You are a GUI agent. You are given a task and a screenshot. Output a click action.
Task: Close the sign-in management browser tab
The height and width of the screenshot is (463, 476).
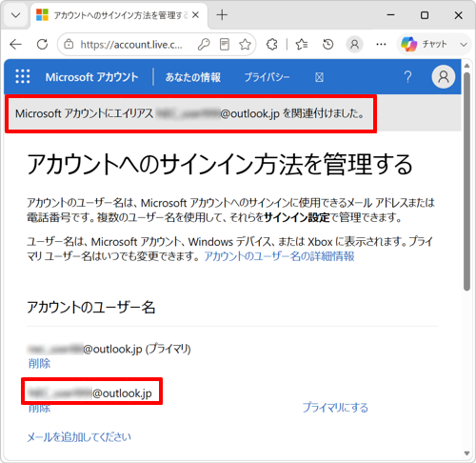(x=195, y=15)
